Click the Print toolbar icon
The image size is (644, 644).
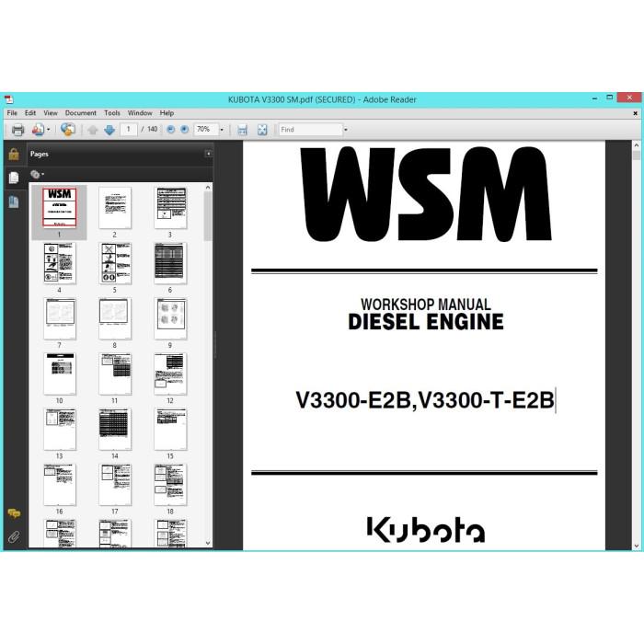click(x=17, y=130)
